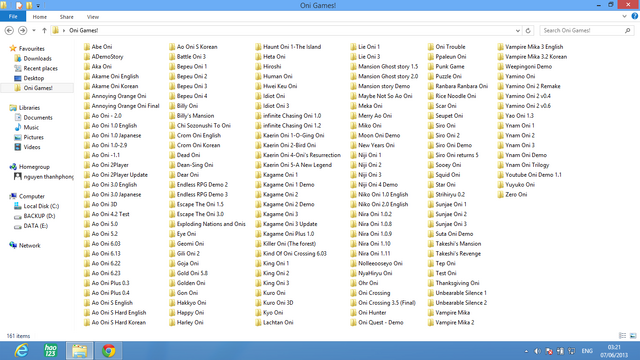Click the Oni Games! address bar path

pyautogui.click(x=84, y=31)
